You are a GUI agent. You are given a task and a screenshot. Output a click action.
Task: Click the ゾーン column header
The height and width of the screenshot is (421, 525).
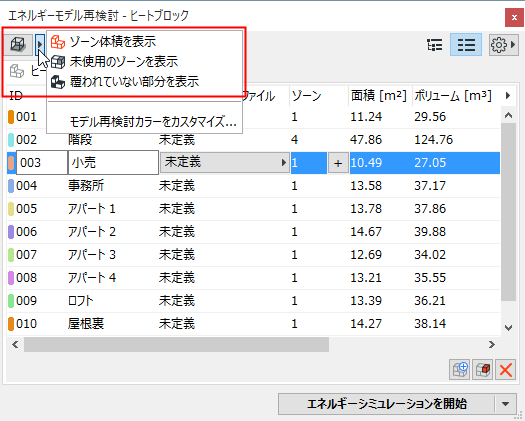pyautogui.click(x=318, y=96)
